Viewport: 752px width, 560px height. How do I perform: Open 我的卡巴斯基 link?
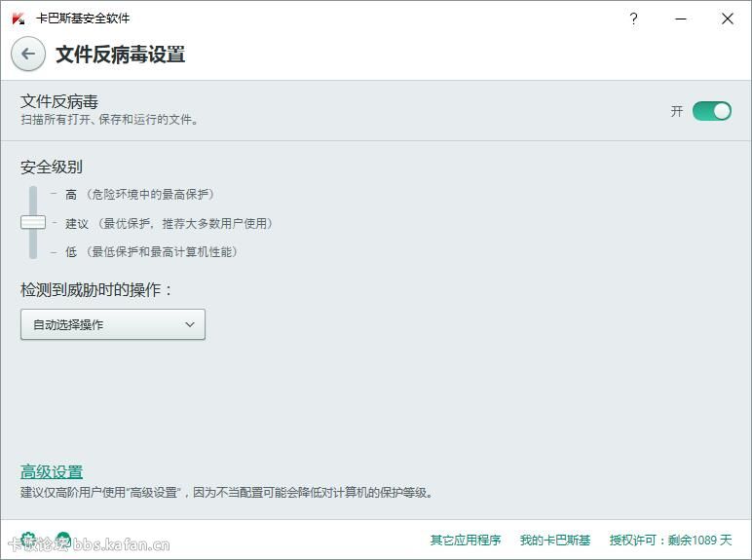click(x=555, y=540)
